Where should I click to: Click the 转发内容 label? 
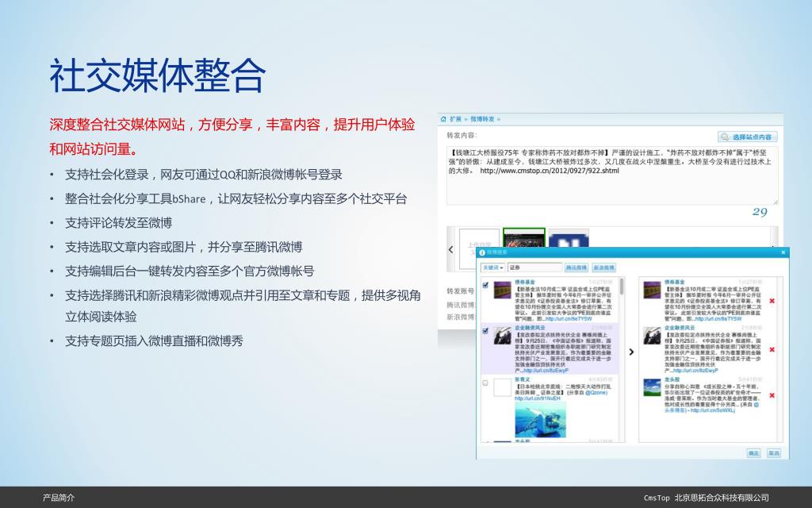pos(462,135)
